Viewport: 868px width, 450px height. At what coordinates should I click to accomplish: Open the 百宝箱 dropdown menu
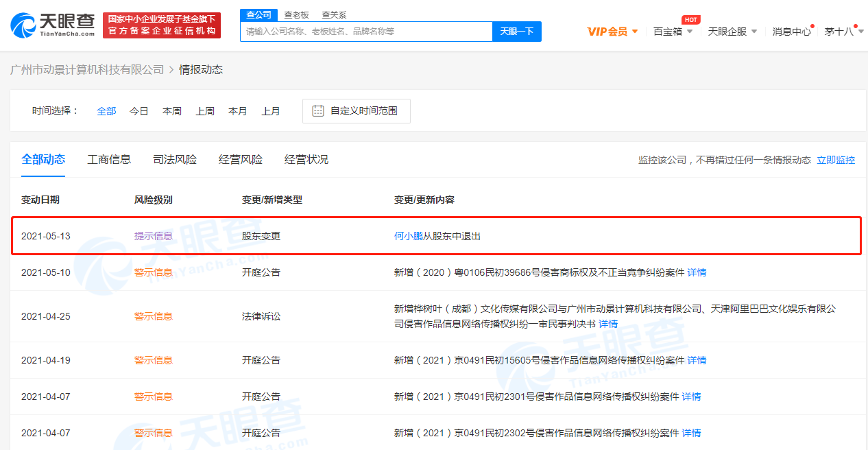point(673,32)
